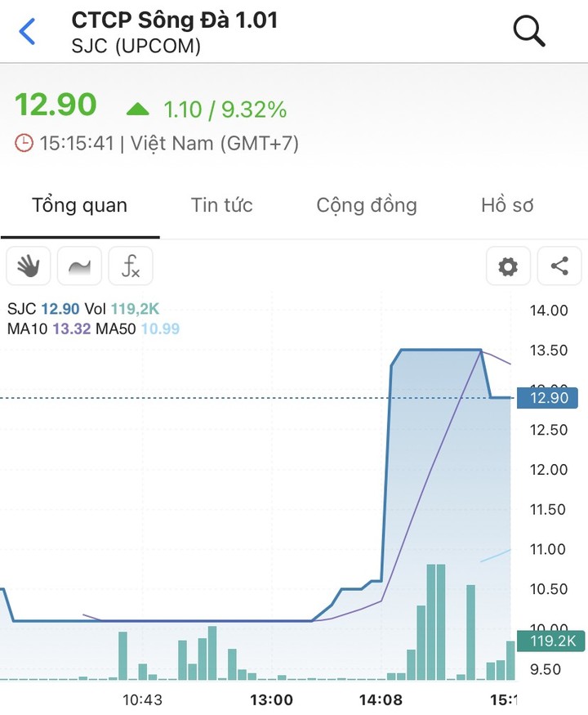The height and width of the screenshot is (715, 588).
Task: Tap the title CTCP Sông Đà 1.01
Action: [175, 20]
